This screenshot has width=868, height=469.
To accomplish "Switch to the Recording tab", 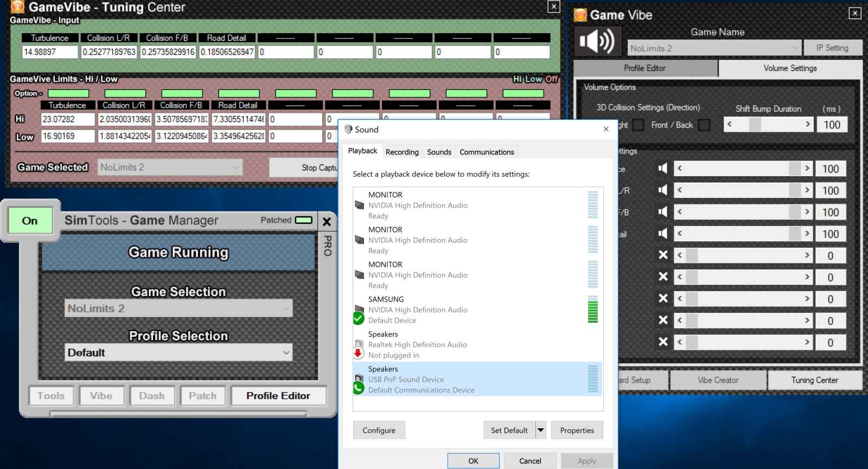I will pyautogui.click(x=402, y=152).
